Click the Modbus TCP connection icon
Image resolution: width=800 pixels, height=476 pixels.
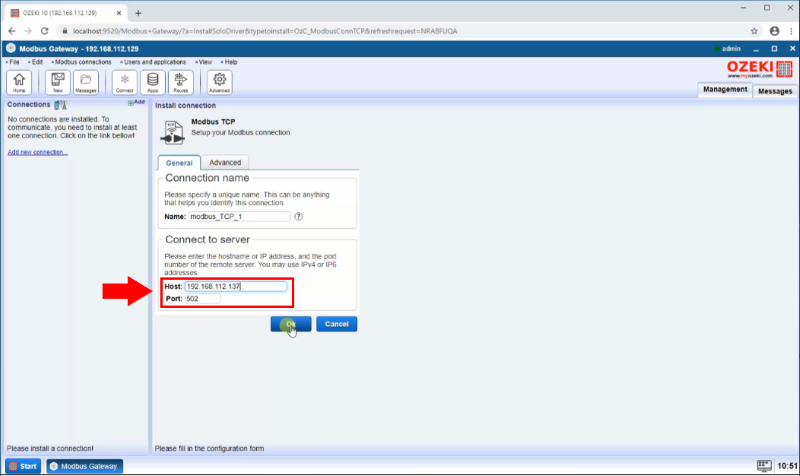(x=172, y=133)
